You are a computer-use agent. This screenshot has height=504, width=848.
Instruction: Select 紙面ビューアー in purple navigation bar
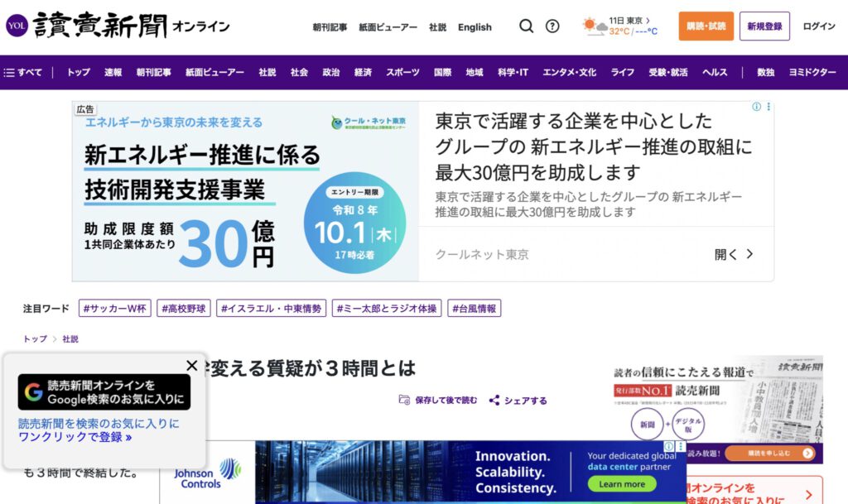(x=214, y=72)
